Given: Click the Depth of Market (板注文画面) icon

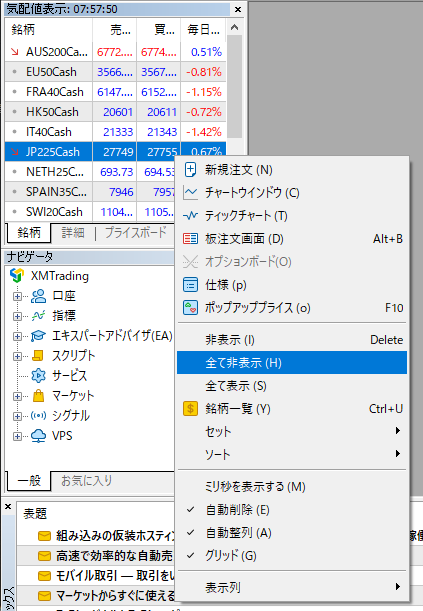Looking at the screenshot, I should point(190,238).
